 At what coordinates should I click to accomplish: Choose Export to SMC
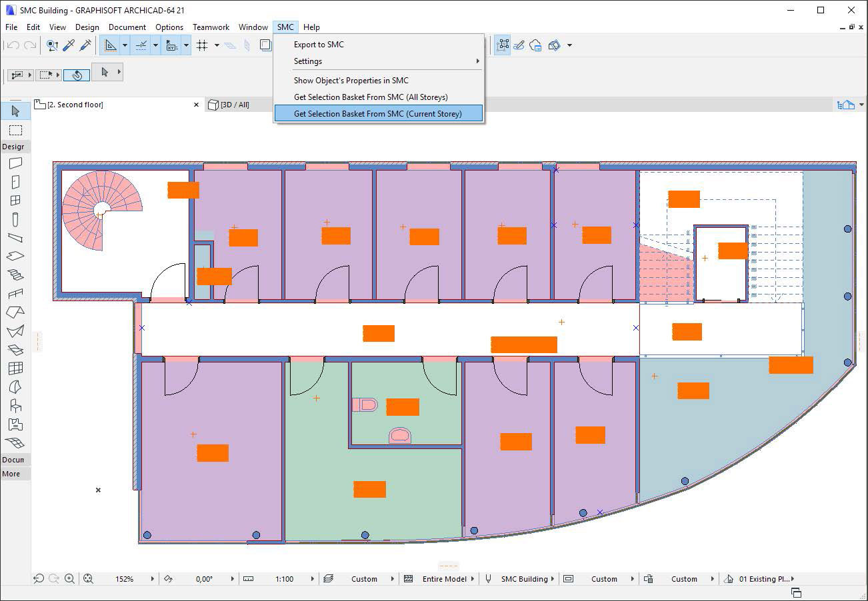click(379, 45)
